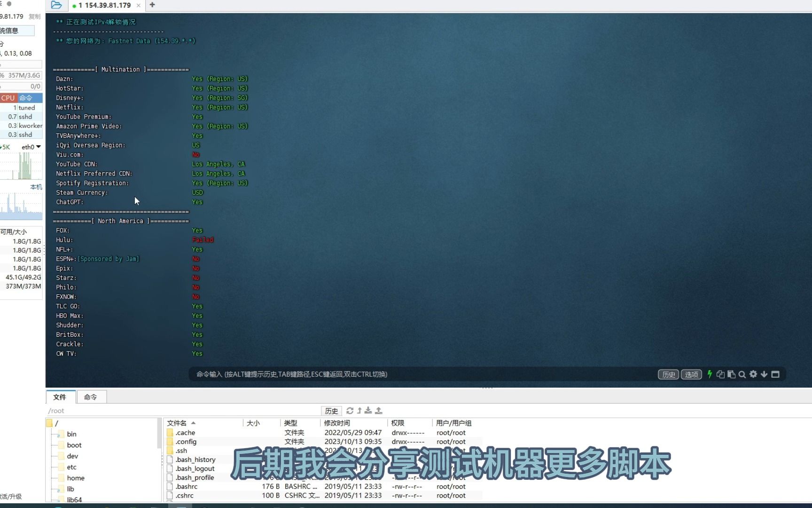
Task: Open terminal search magnifier icon
Action: [742, 374]
